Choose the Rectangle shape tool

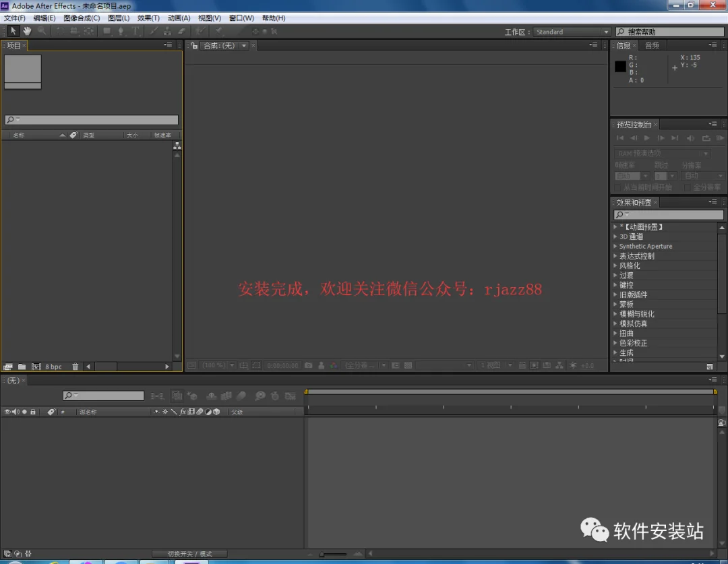[107, 31]
